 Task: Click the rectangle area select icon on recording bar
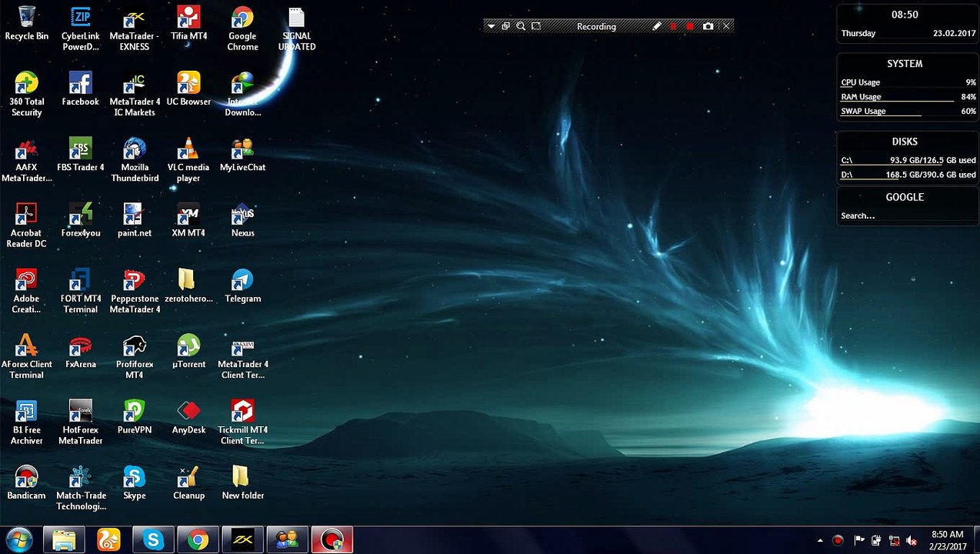[536, 26]
